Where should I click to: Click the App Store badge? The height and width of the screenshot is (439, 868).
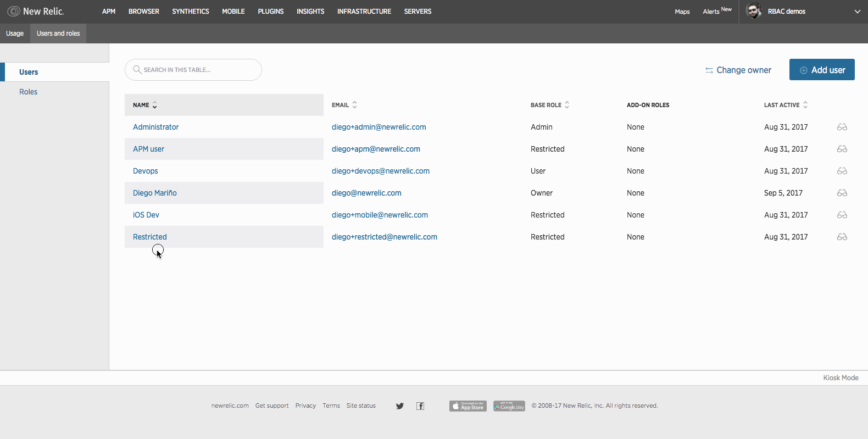click(x=468, y=406)
